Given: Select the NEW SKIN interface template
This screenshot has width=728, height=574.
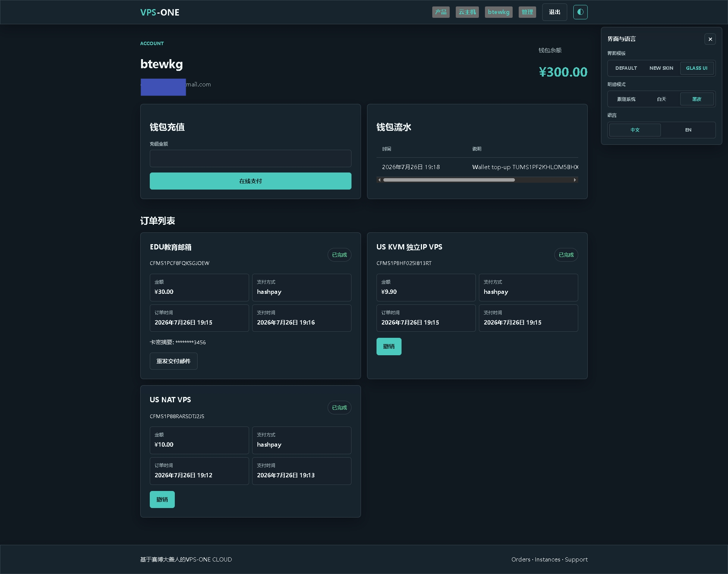Looking at the screenshot, I should (661, 68).
